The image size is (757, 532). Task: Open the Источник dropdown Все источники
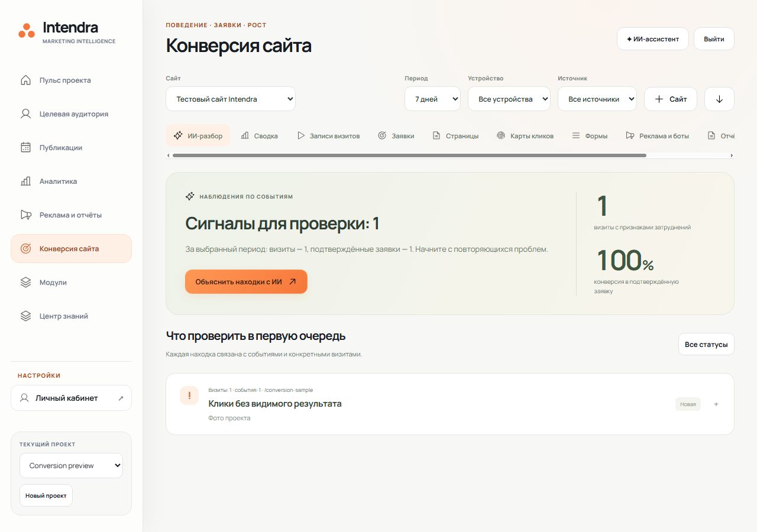pos(597,99)
